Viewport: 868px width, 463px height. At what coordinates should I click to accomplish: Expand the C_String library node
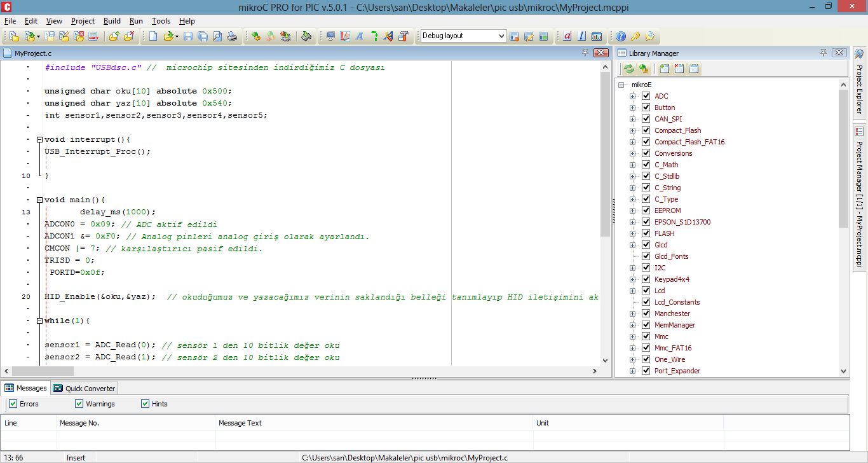[x=632, y=188]
